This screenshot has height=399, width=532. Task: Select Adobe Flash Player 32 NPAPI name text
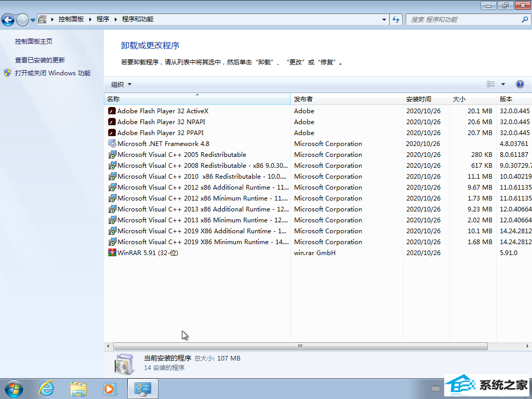coord(161,122)
